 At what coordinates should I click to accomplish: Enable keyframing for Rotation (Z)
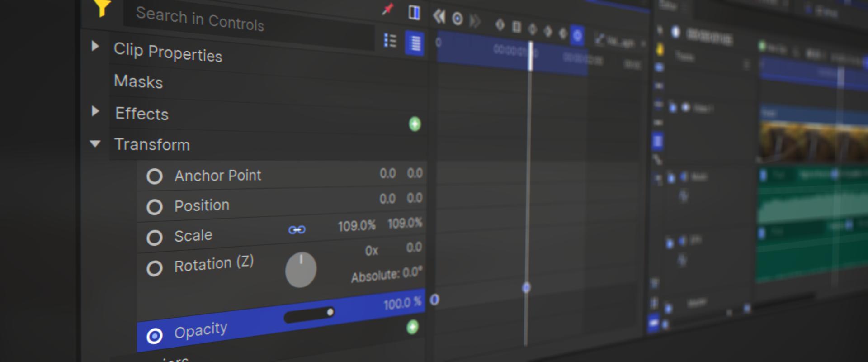tap(155, 268)
